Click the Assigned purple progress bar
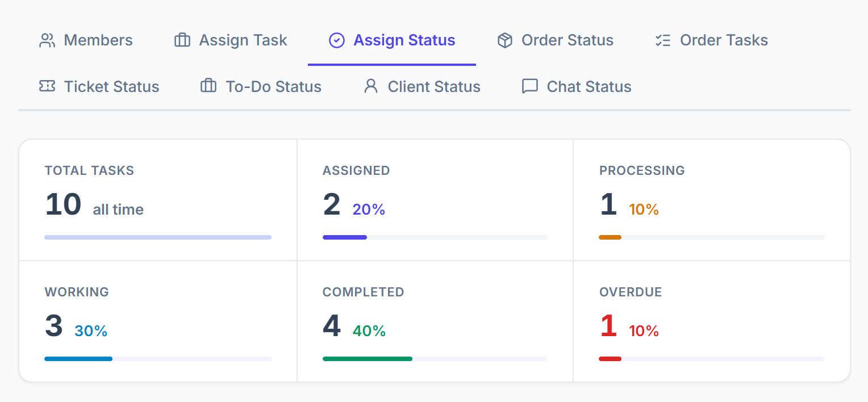 tap(345, 237)
